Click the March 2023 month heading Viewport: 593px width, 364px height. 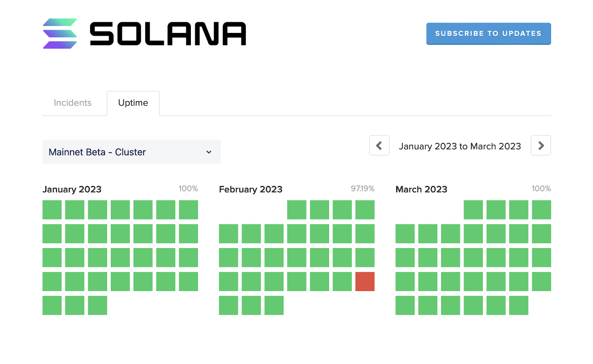point(421,189)
